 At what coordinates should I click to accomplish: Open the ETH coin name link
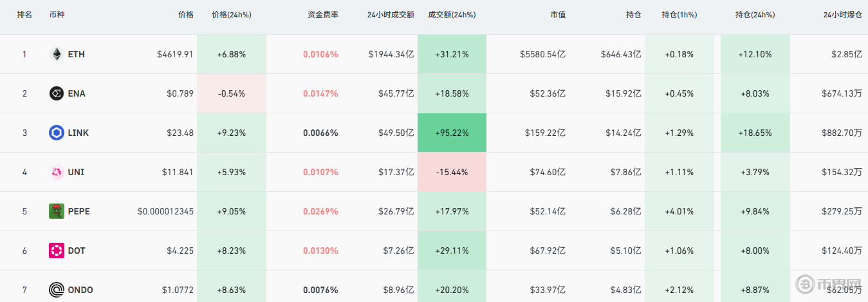(x=76, y=55)
